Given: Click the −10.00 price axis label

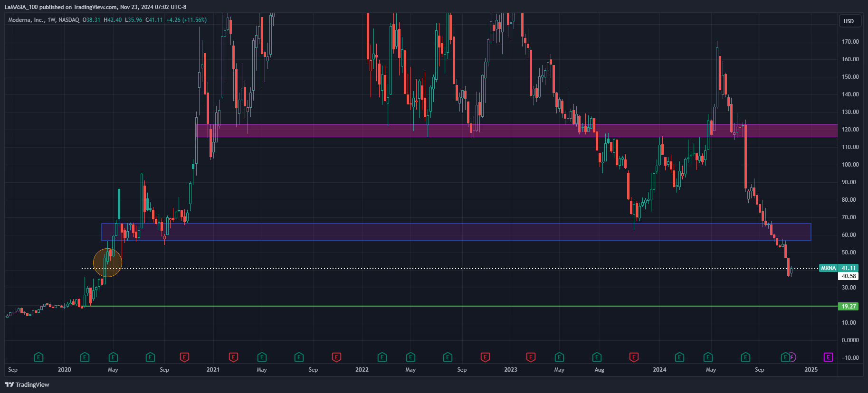Looking at the screenshot, I should coord(850,358).
